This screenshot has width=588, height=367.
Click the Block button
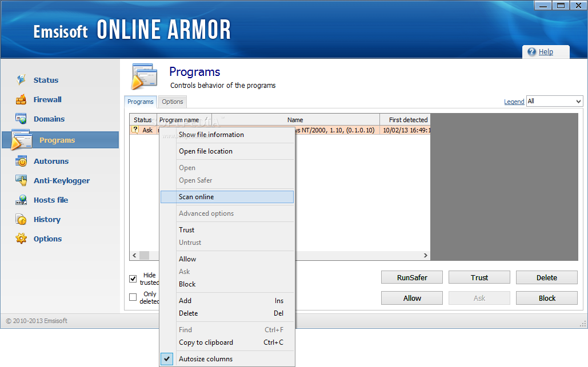coord(547,298)
